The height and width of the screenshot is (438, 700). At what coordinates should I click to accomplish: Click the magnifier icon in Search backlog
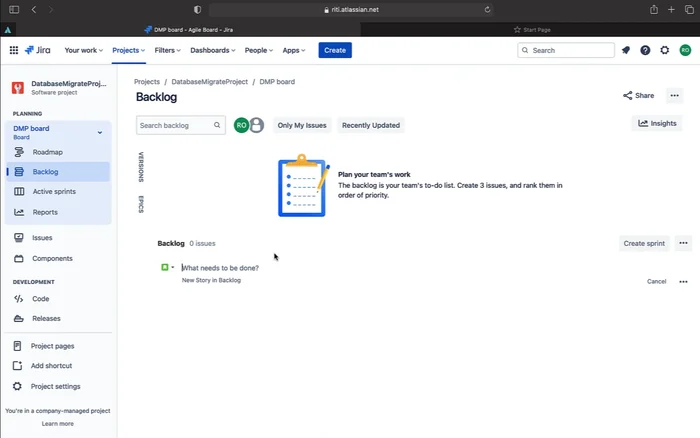click(x=217, y=125)
